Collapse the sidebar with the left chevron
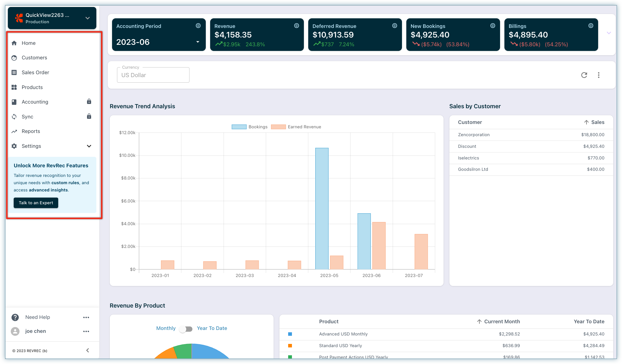This screenshot has height=364, width=622. 88,350
